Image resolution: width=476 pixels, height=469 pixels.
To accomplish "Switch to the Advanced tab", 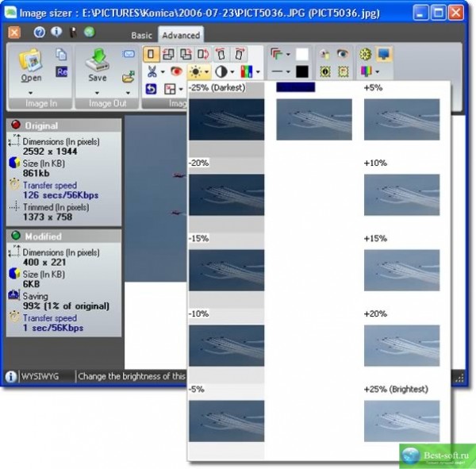I will 181,35.
